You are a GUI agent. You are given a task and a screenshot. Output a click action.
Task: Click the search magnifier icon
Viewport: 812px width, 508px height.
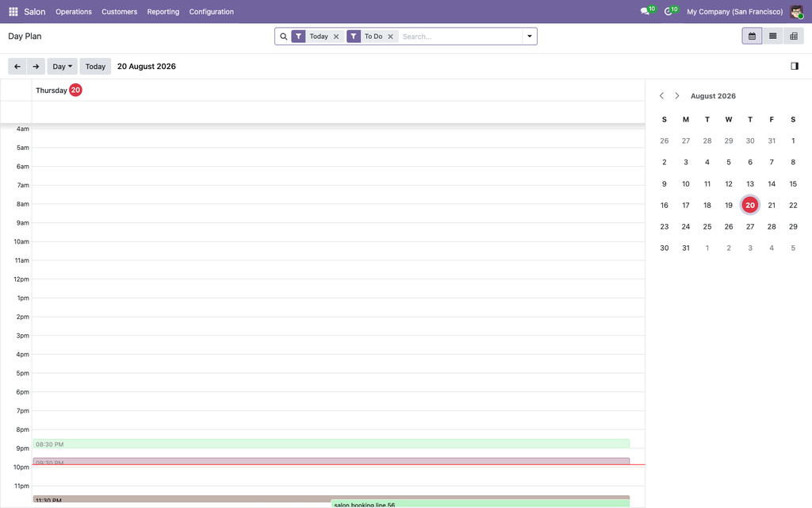(283, 37)
